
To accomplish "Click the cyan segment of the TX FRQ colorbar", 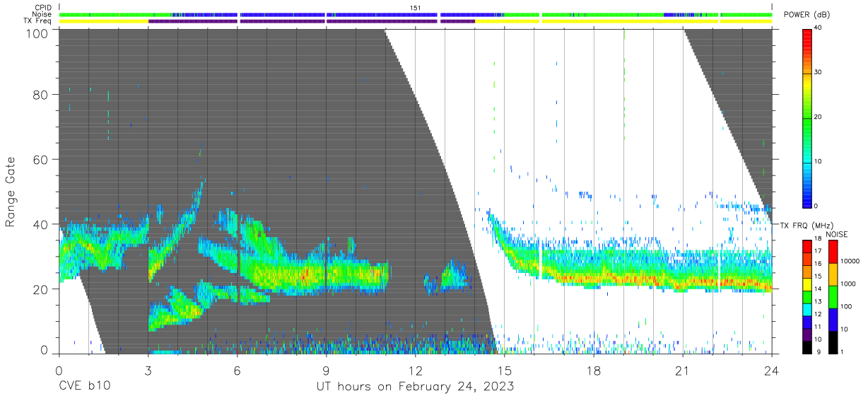I will tap(808, 308).
